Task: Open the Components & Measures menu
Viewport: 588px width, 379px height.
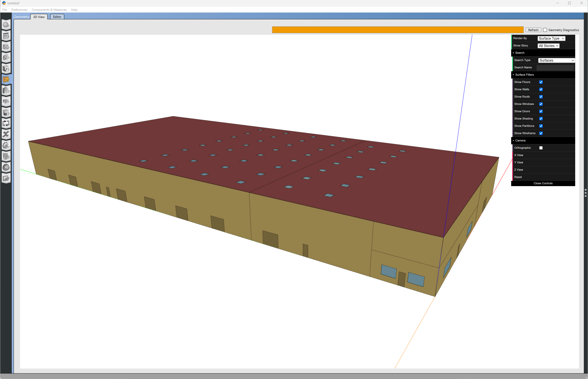Action: coord(49,10)
